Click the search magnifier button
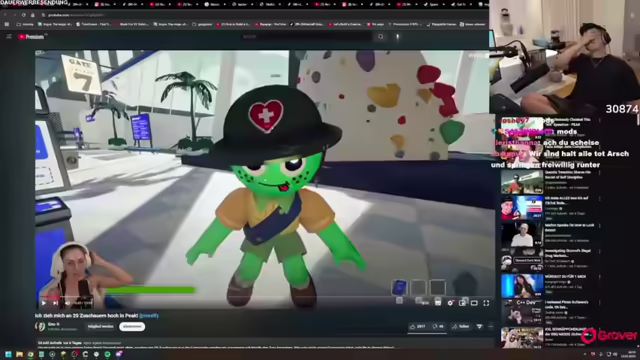This screenshot has width=640, height=360. 380,37
